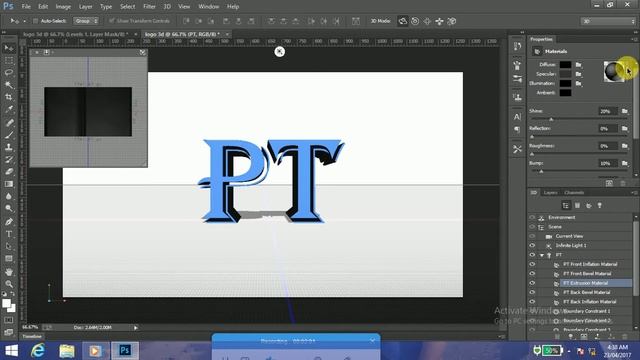Click the Shine slider handle
The width and height of the screenshot is (640, 360).
click(551, 119)
